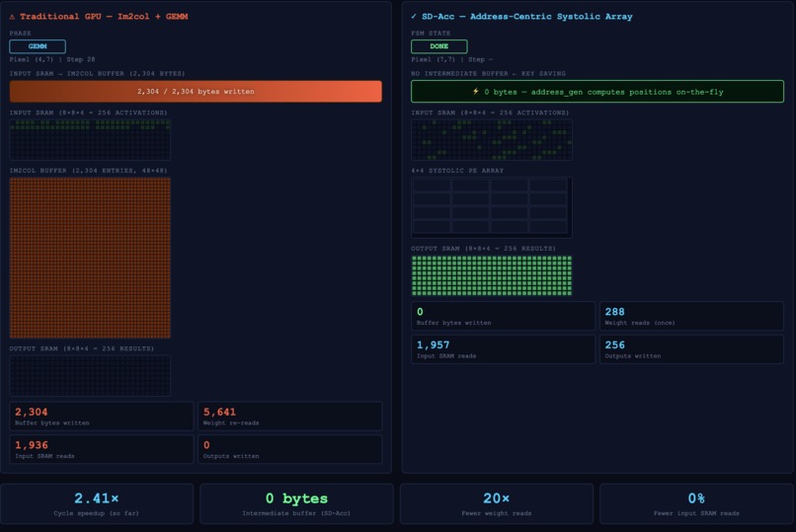Click the SD-Acc OUTPUT SRAM 256 RESULTS heading
The image size is (796, 532).
pyautogui.click(x=483, y=249)
